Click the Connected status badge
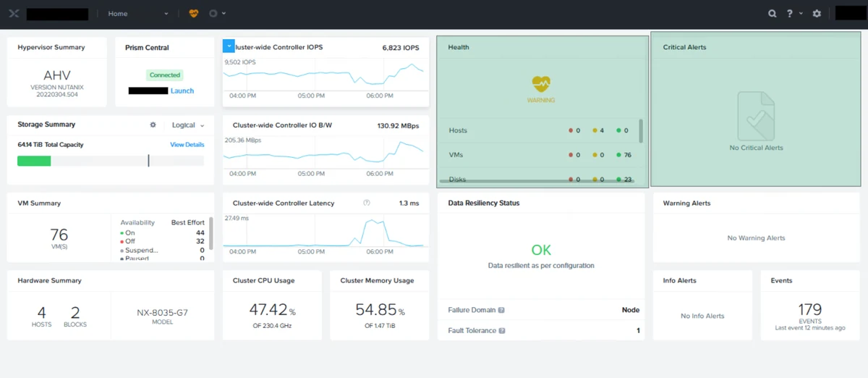This screenshot has height=378, width=868. pyautogui.click(x=165, y=75)
